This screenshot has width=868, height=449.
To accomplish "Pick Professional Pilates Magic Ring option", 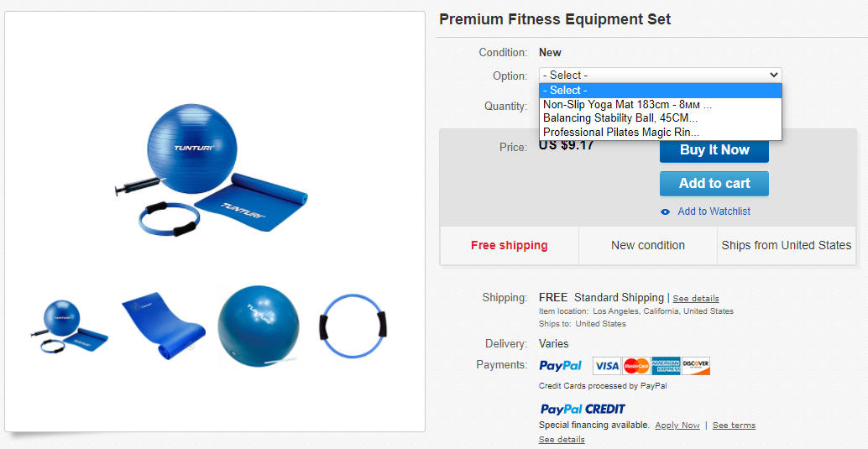I will [621, 132].
